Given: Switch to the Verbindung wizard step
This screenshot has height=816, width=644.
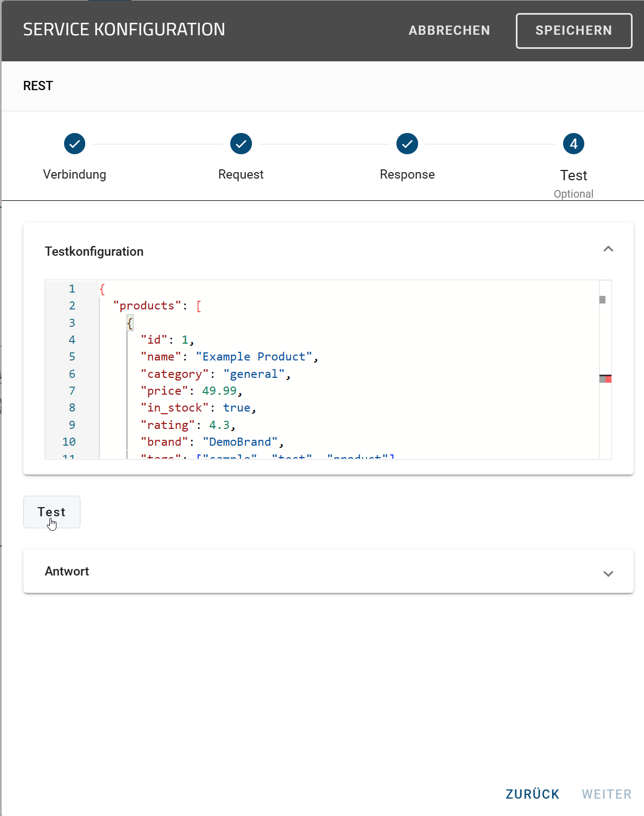Looking at the screenshot, I should coord(74,174).
